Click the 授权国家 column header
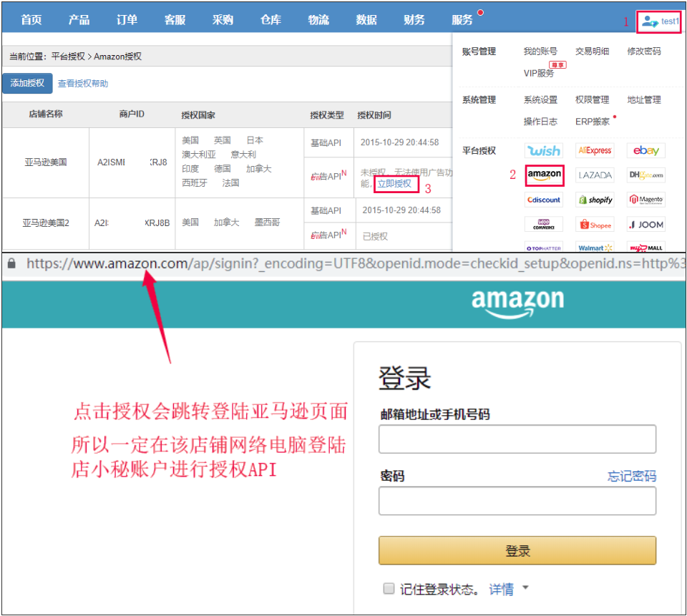This screenshot has width=687, height=616. point(198,114)
